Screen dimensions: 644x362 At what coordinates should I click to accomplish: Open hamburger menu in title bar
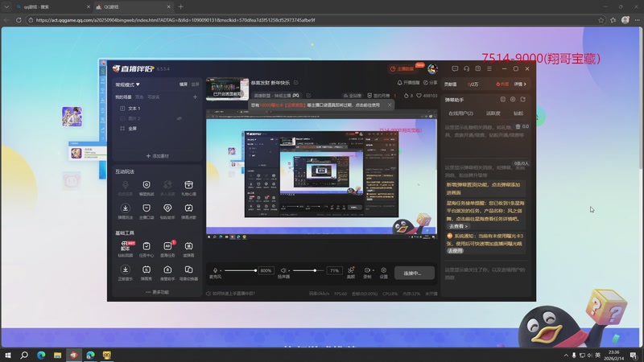(489, 68)
